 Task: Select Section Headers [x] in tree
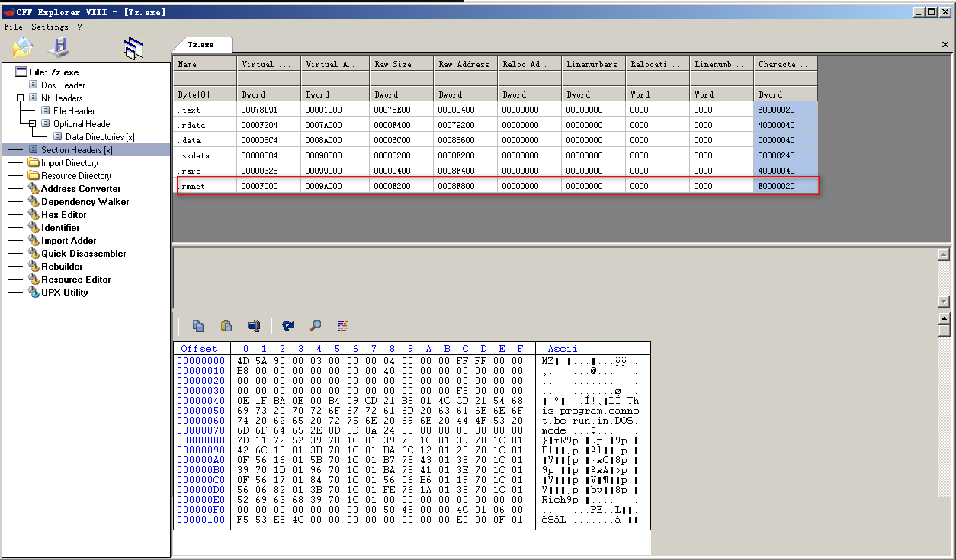click(x=77, y=150)
